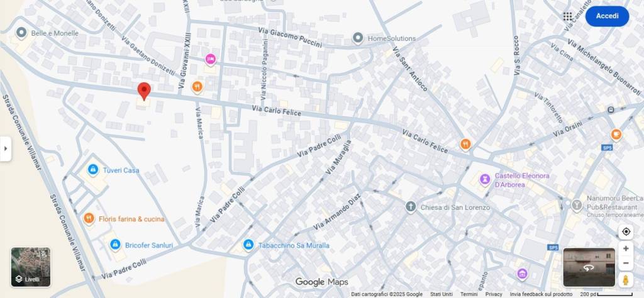Click the red location pin marker

(x=144, y=91)
